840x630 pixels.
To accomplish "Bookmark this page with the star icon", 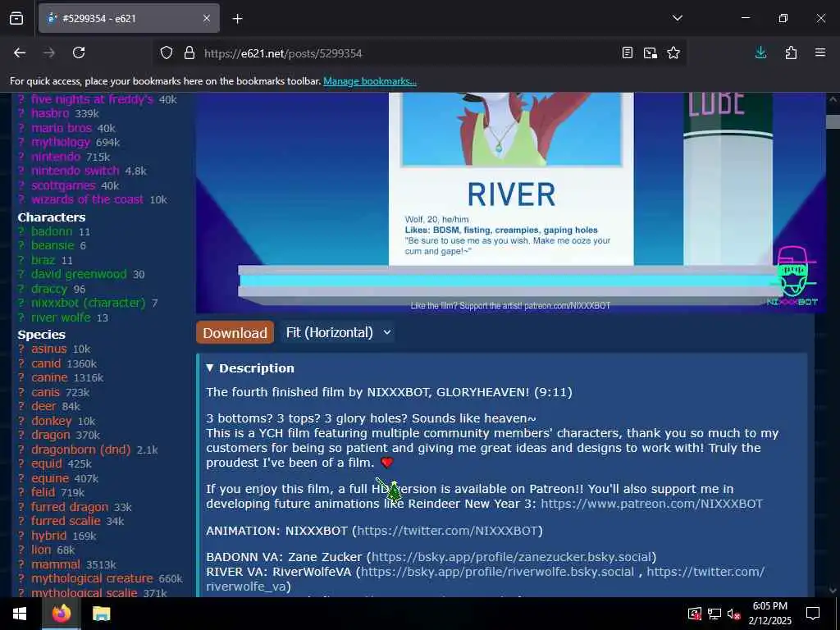I will click(x=673, y=52).
